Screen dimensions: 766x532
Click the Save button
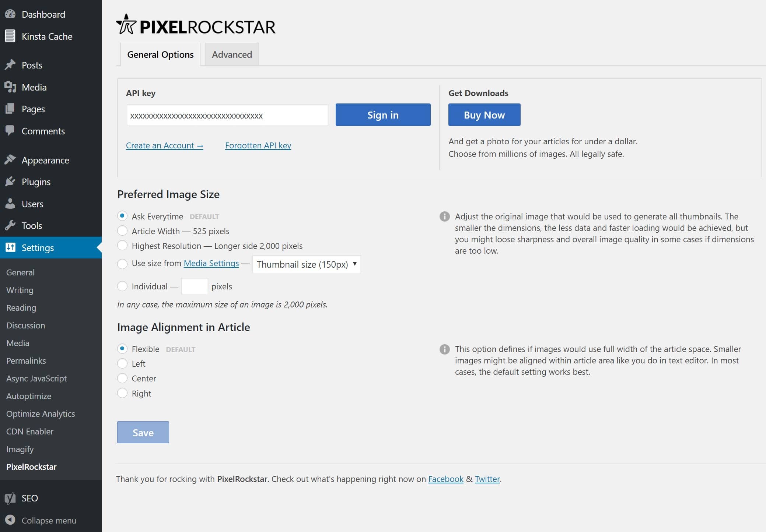[x=143, y=432]
